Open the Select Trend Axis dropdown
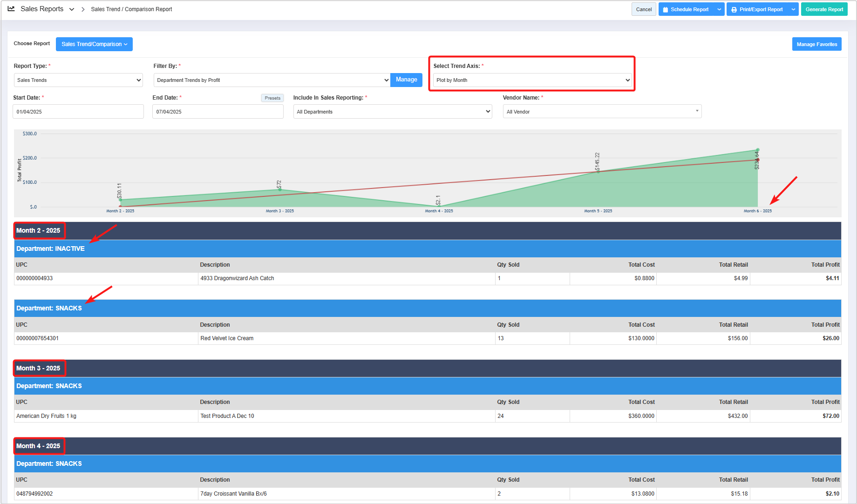Screen dimensions: 857x504 tap(532, 80)
